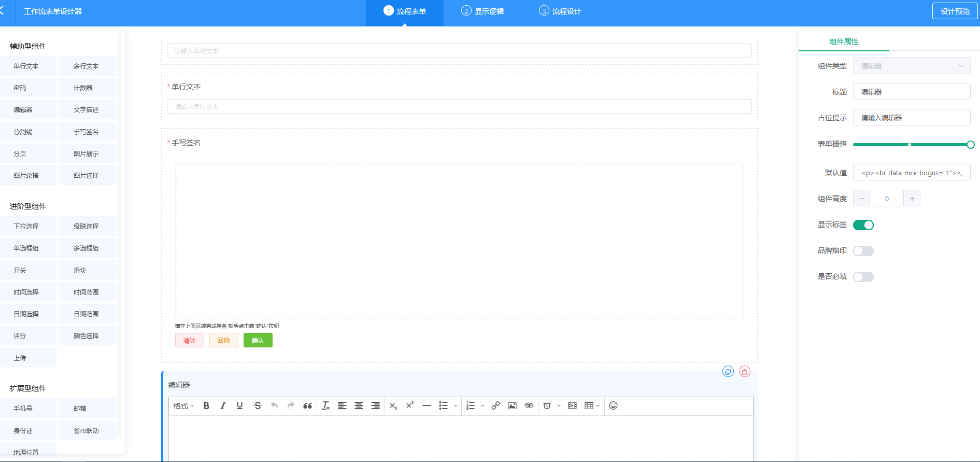This screenshot has width=980, height=462.
Task: Add the 计数器 component
Action: [88, 88]
